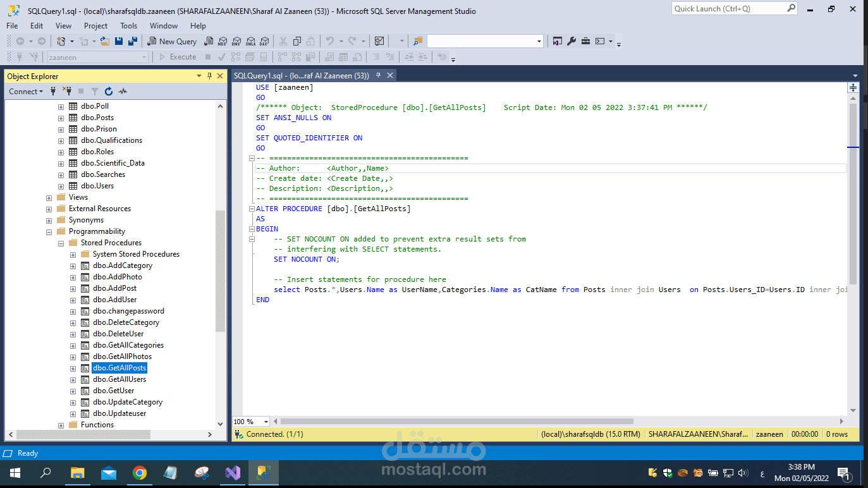Collapse the Programmability folder
This screenshot has height=488, width=868.
(x=49, y=231)
